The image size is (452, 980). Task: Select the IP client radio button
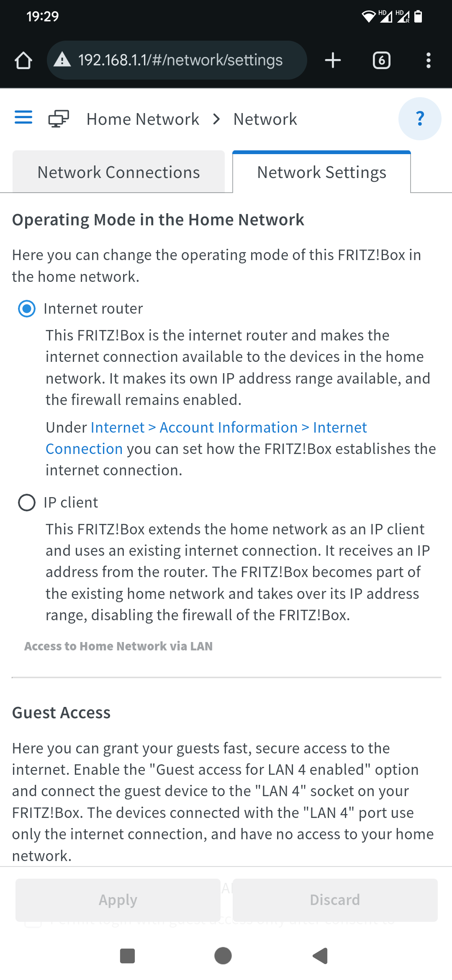click(x=27, y=503)
